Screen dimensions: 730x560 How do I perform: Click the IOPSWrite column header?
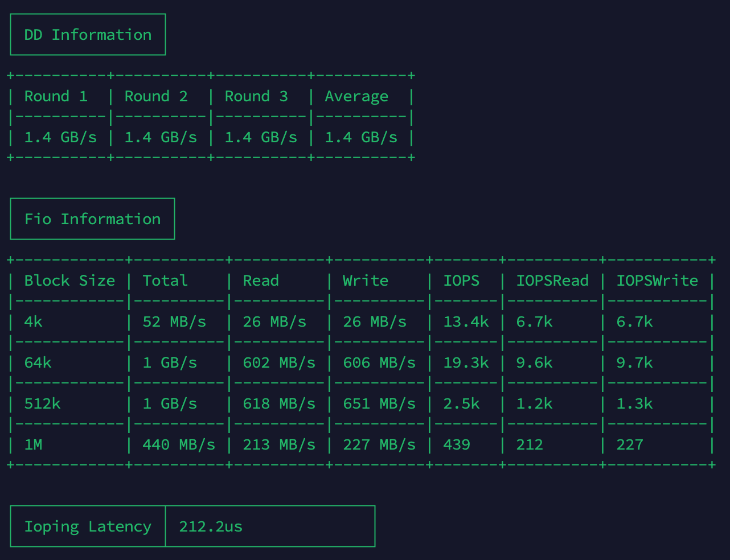657,281
